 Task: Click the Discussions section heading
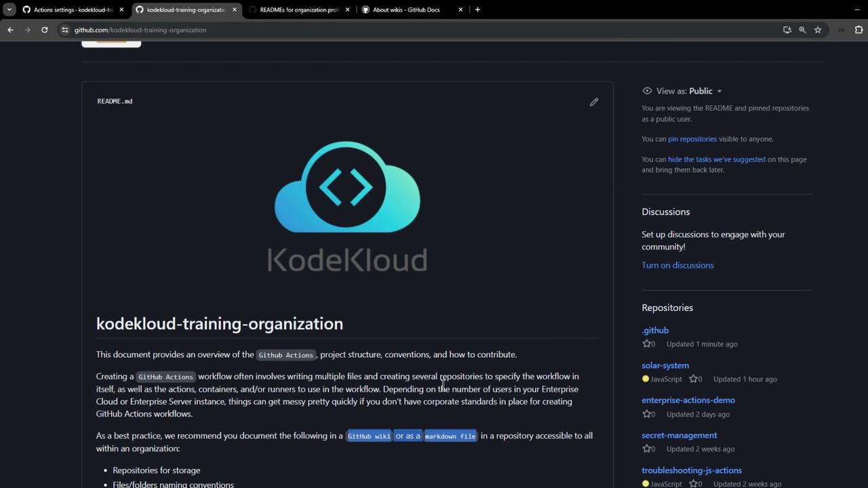[666, 211]
